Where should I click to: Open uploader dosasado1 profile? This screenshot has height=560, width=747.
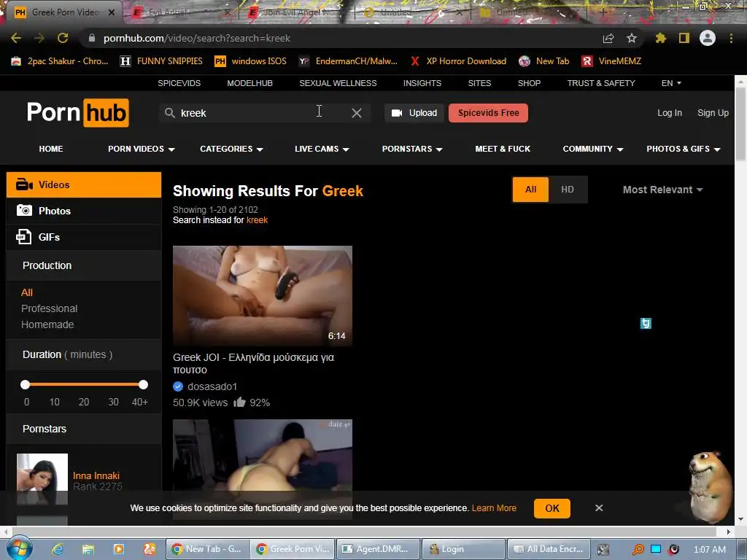tap(212, 386)
